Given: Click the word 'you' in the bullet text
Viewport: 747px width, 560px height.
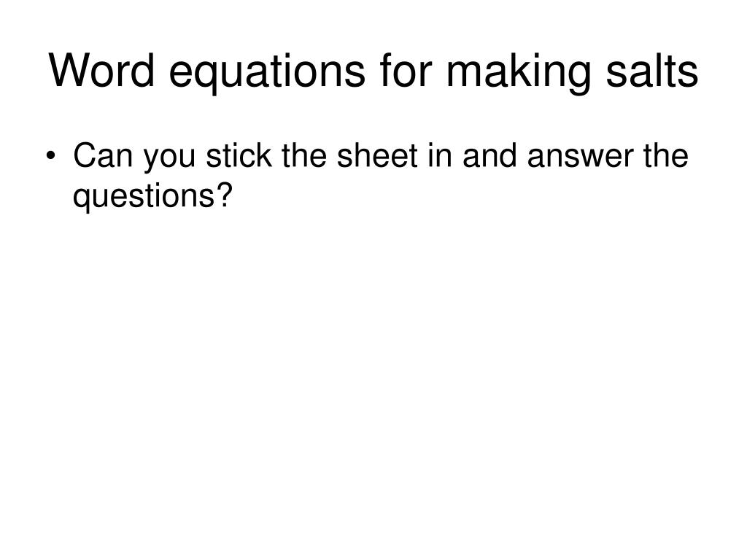Looking at the screenshot, I should [169, 160].
